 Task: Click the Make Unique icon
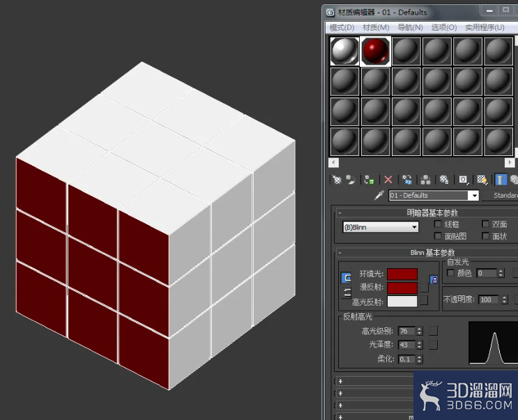(x=425, y=180)
